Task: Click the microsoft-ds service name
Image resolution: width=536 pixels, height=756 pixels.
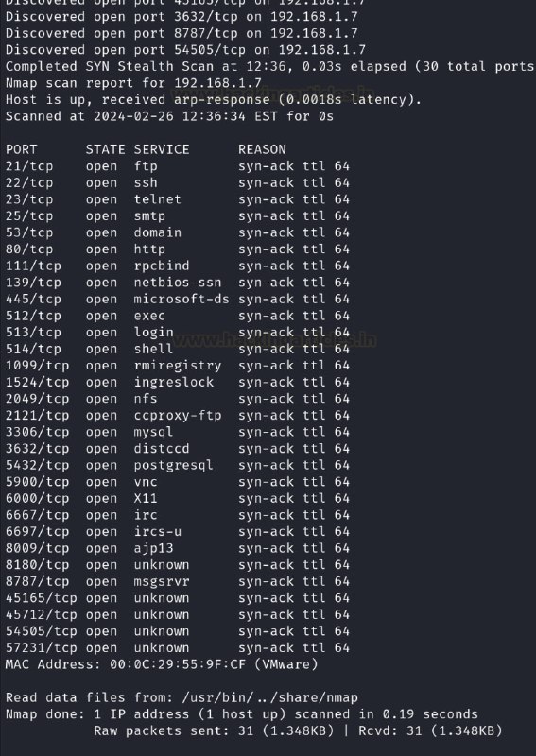Action: (x=182, y=299)
